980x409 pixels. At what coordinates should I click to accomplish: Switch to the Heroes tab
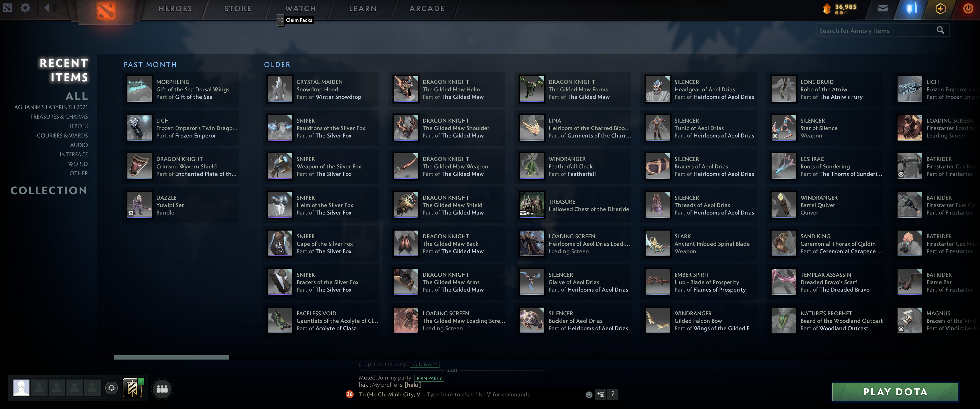click(x=175, y=8)
